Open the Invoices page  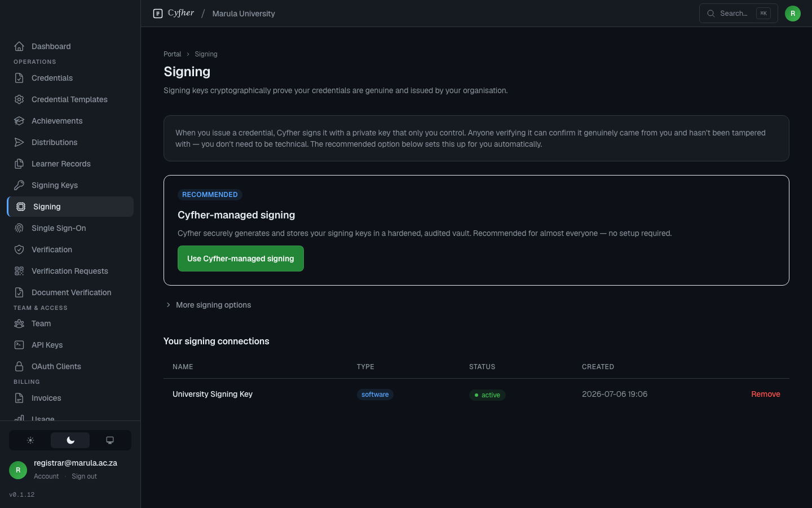(x=70, y=398)
